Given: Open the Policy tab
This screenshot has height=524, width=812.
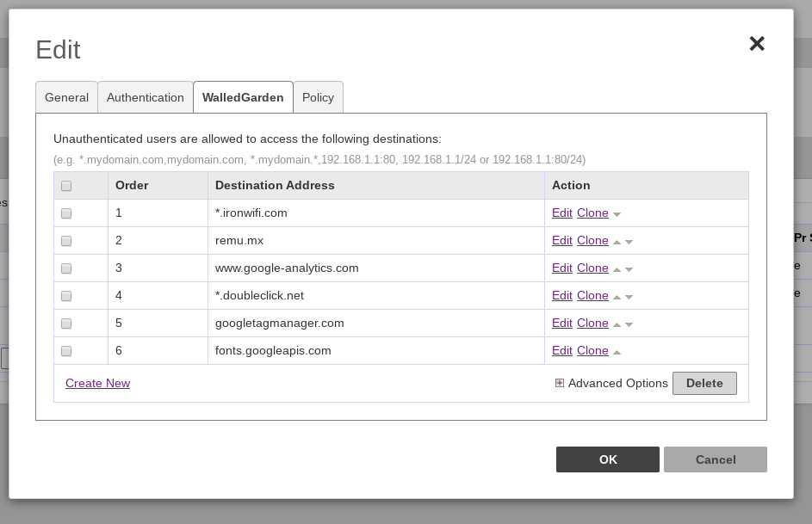Looking at the screenshot, I should click(318, 97).
